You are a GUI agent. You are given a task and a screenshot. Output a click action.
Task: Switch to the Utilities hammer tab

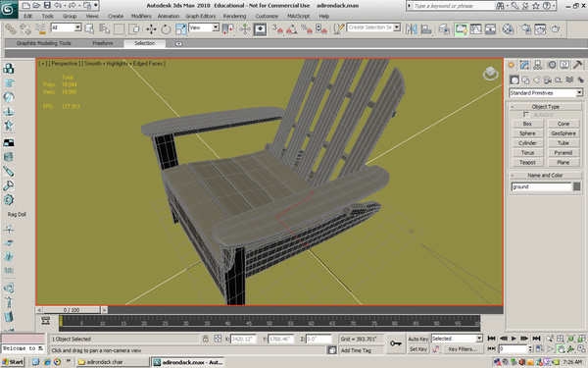(x=578, y=65)
